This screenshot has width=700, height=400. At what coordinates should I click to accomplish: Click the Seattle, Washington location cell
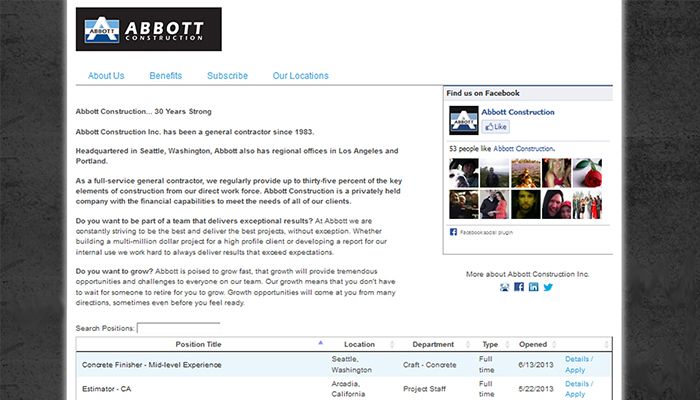(352, 364)
